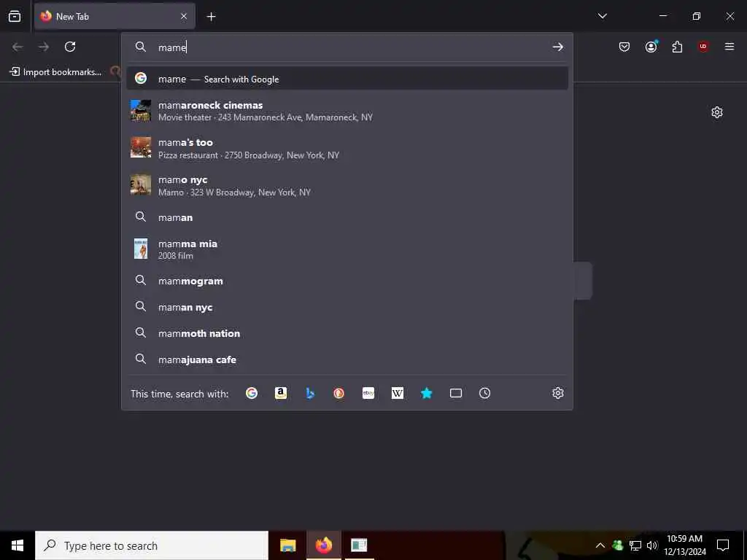Search this time with Wikipedia

click(x=398, y=393)
